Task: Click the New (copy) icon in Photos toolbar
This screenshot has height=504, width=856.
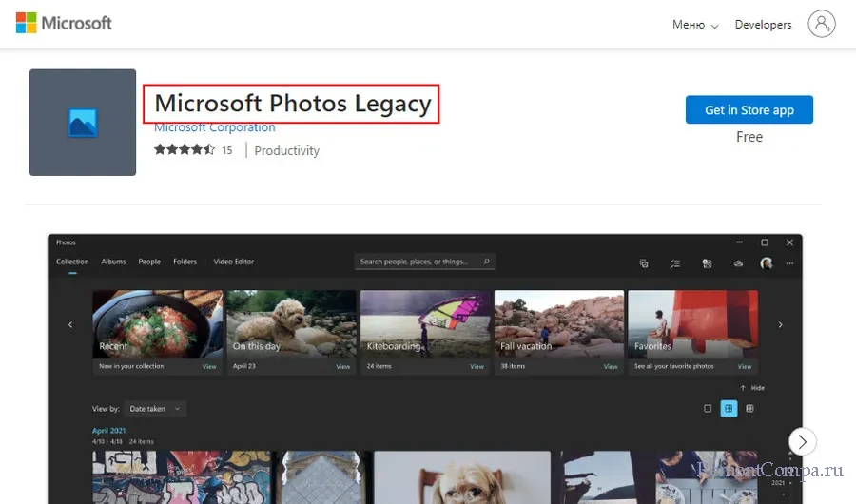Action: pyautogui.click(x=644, y=263)
